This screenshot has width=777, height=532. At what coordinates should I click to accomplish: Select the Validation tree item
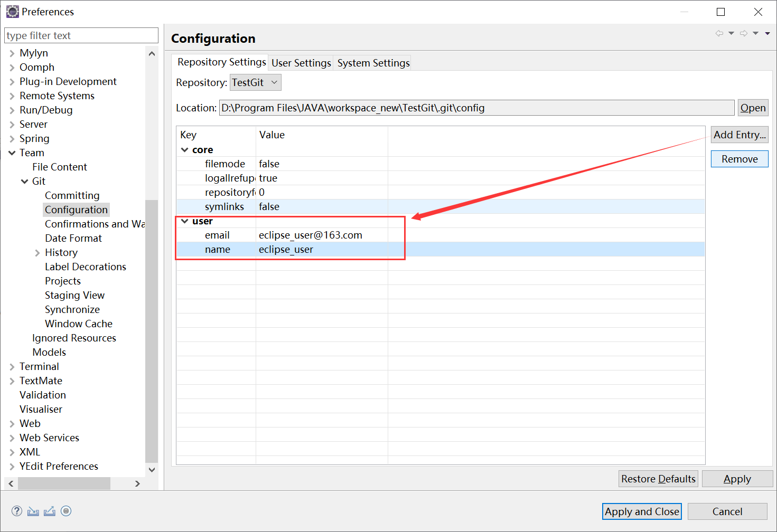(x=43, y=395)
